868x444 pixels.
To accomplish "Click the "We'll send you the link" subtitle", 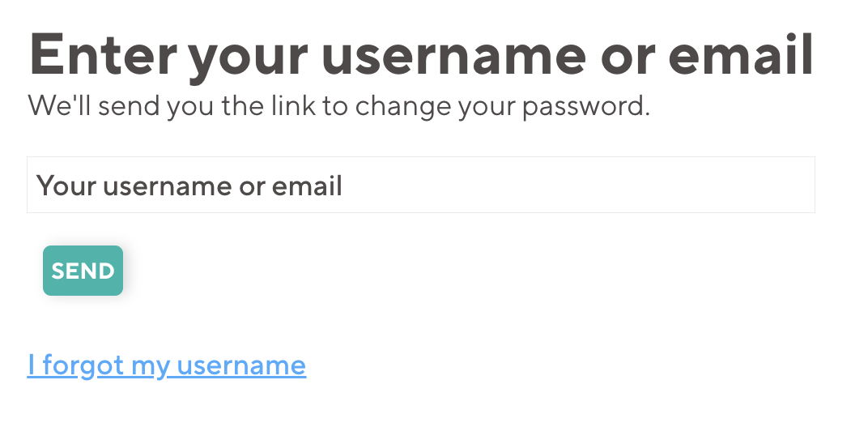I will [x=338, y=106].
